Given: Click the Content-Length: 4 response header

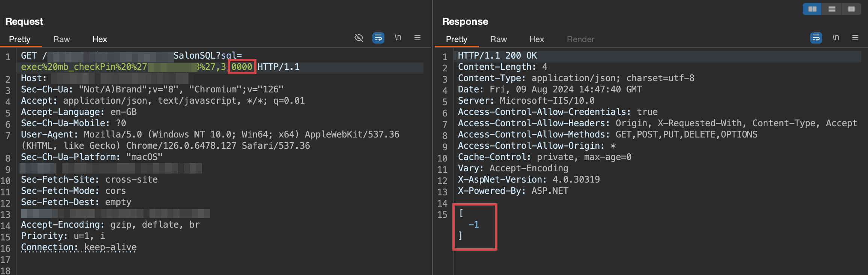Looking at the screenshot, I should point(503,67).
